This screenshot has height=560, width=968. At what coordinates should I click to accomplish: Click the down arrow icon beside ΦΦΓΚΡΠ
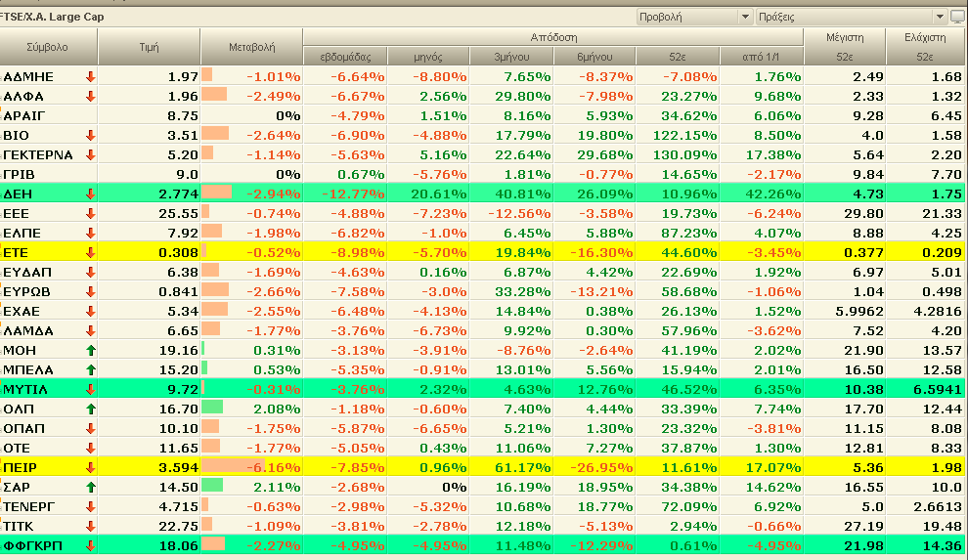tap(91, 545)
